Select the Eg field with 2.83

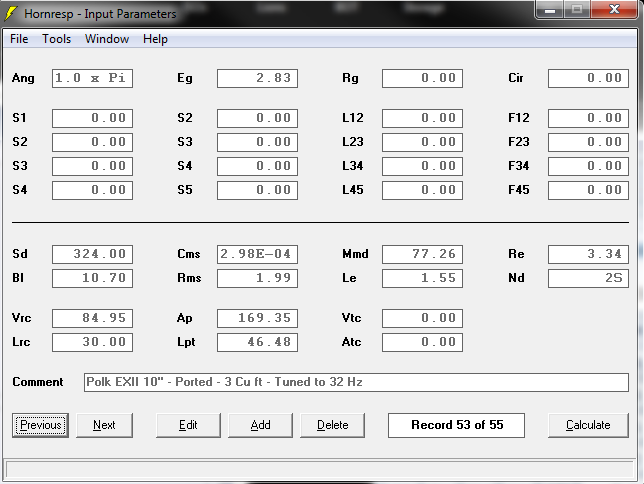coord(258,78)
